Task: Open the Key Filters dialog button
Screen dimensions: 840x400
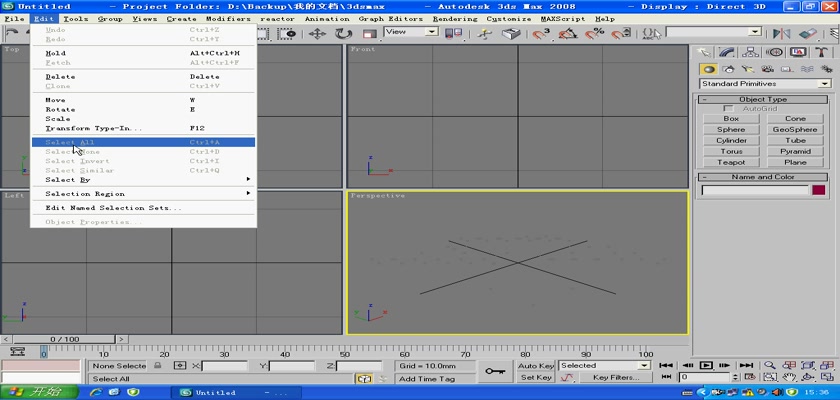Action: coord(616,378)
